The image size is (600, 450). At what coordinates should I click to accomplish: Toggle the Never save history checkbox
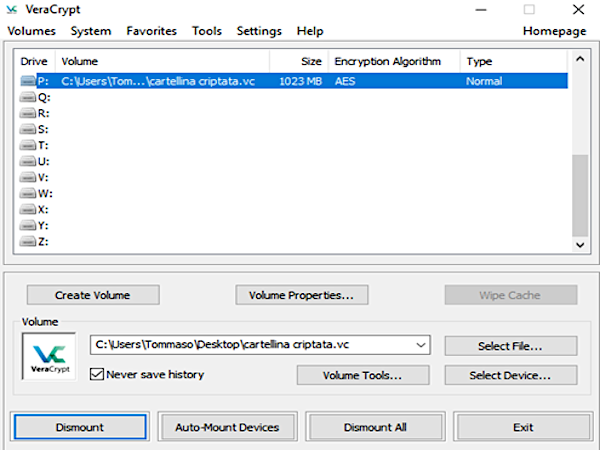pos(97,374)
